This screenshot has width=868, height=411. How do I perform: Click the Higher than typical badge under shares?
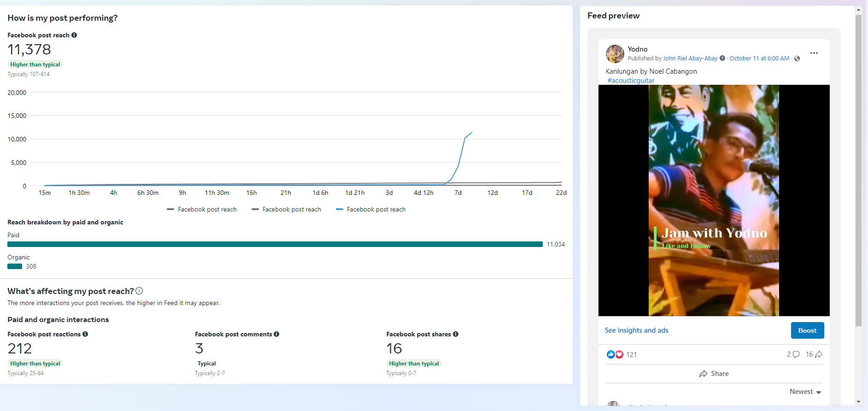click(414, 364)
